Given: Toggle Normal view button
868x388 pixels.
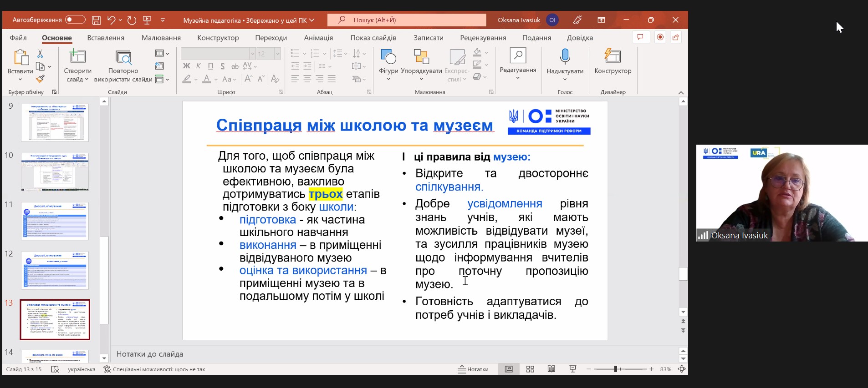Looking at the screenshot, I should click(509, 369).
